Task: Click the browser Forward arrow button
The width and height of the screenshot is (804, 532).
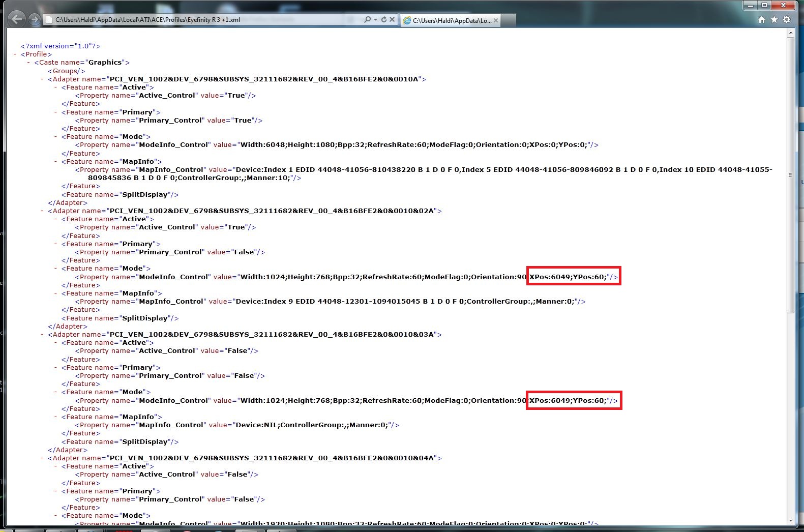Action: [34, 19]
